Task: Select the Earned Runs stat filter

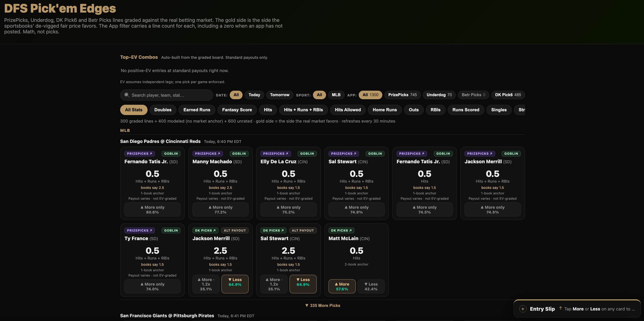Action: [197, 110]
